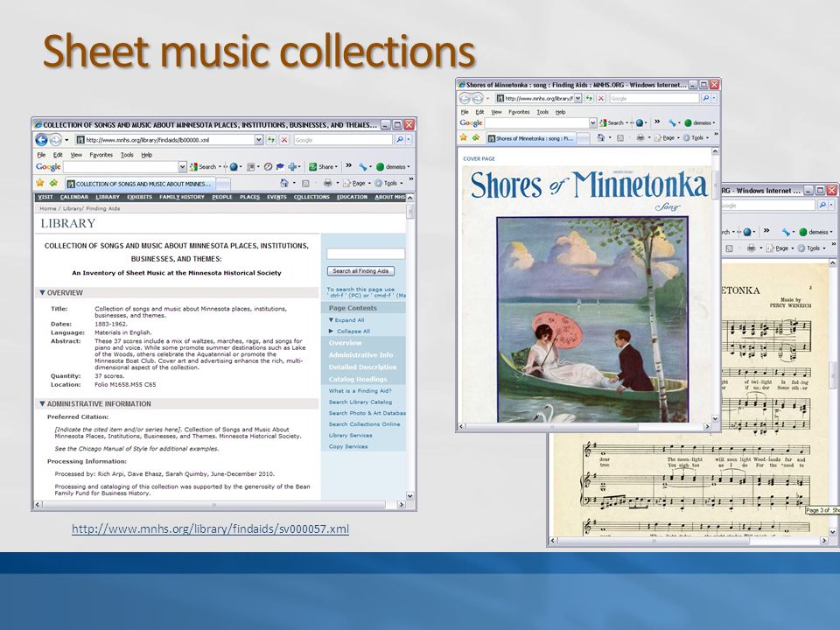The width and height of the screenshot is (840, 630).
Task: Click compass icon in Collection window Google toolbar
Action: coord(268,166)
